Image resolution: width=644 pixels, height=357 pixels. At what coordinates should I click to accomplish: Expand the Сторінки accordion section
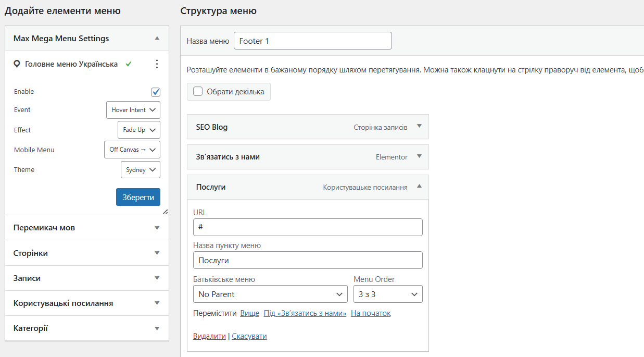(86, 253)
